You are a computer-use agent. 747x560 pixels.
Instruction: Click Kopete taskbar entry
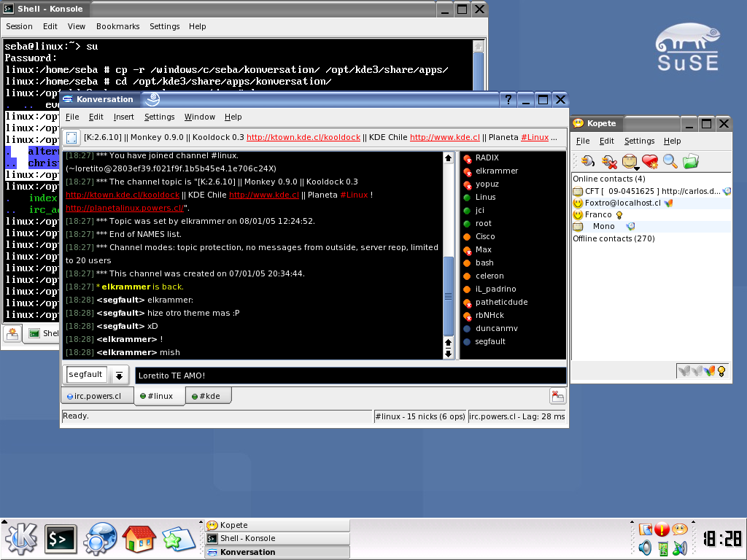pos(277,525)
